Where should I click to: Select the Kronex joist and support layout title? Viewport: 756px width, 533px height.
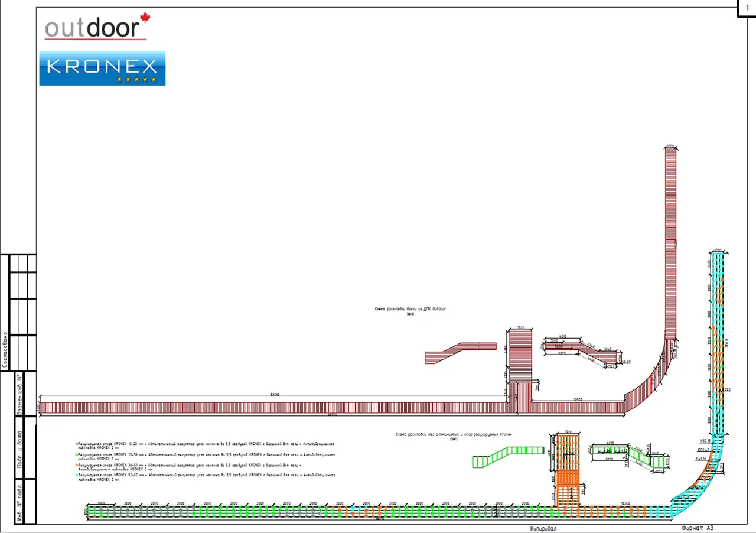[454, 435]
